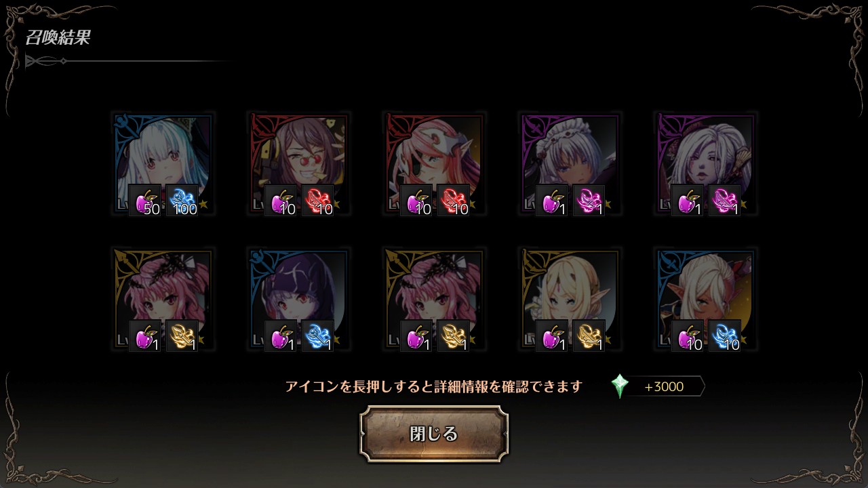The height and width of the screenshot is (488, 868).
Task: Click the blue crystal icon showing 10
Action: click(725, 336)
